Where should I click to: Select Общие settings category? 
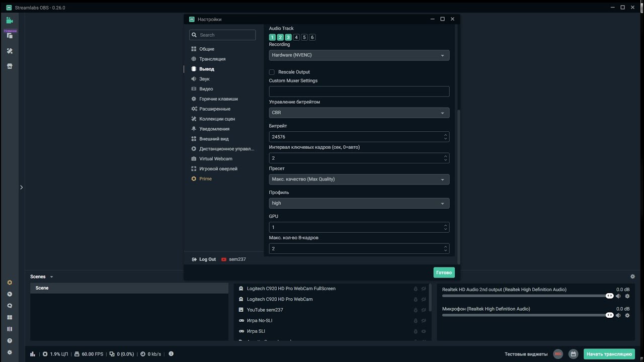pos(207,49)
